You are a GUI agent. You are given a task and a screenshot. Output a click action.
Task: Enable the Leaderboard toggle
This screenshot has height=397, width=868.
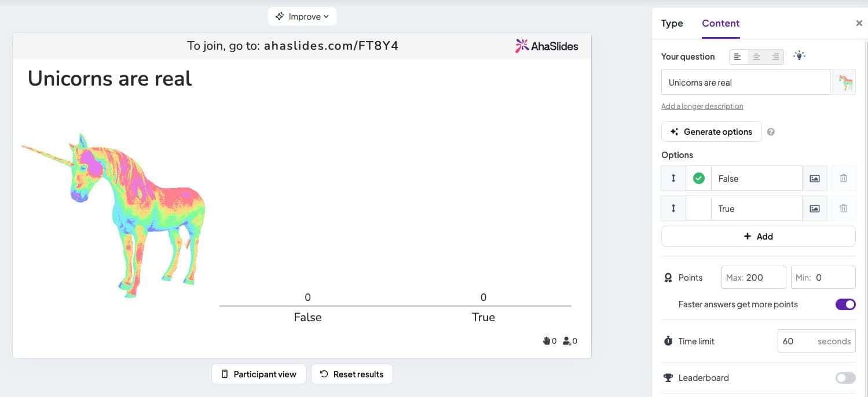(845, 377)
